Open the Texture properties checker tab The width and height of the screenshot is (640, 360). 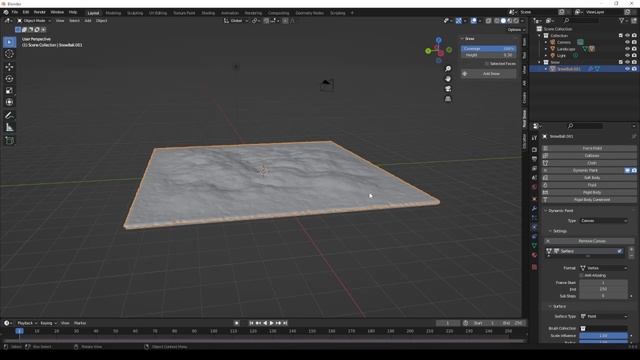click(x=534, y=267)
